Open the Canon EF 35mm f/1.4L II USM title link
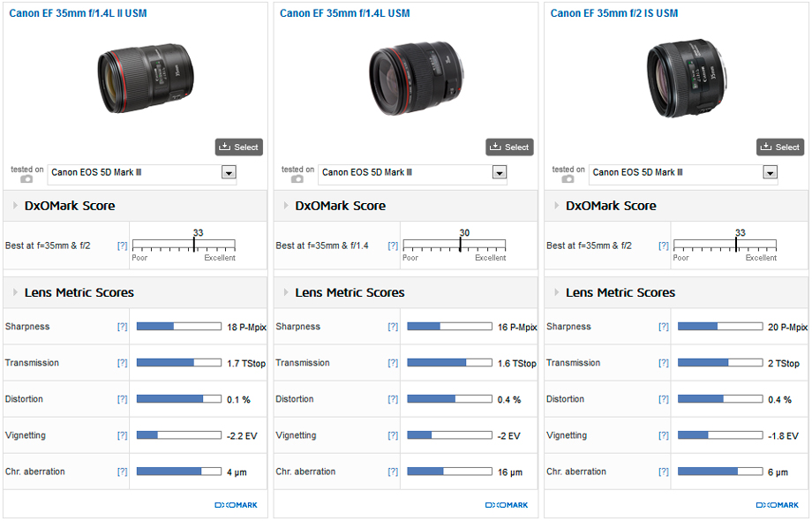Image resolution: width=812 pixels, height=521 pixels. tap(77, 13)
